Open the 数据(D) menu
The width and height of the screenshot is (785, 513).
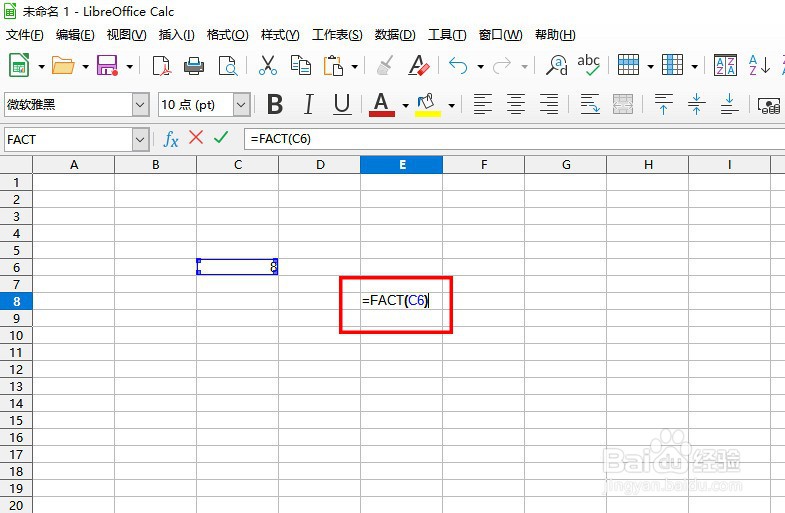coord(395,35)
